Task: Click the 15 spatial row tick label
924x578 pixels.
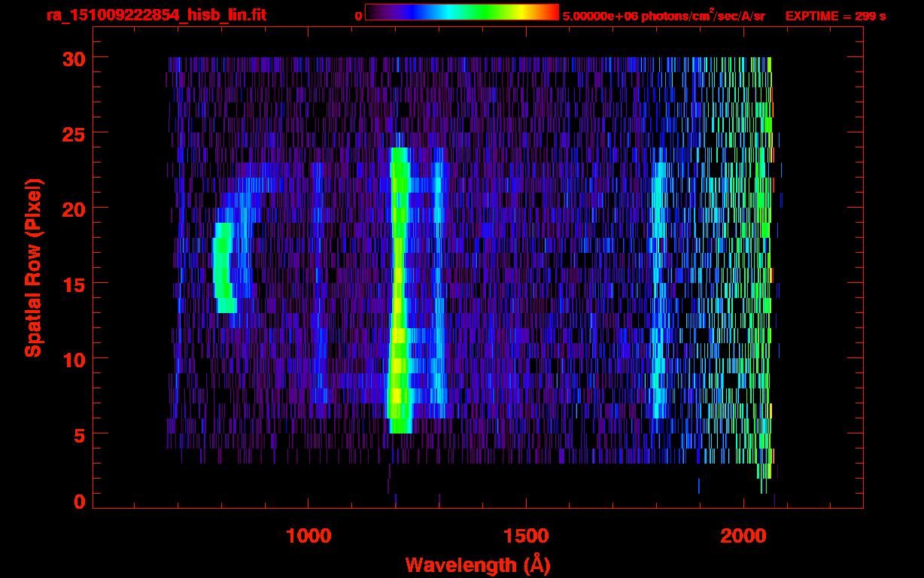Action: click(74, 284)
